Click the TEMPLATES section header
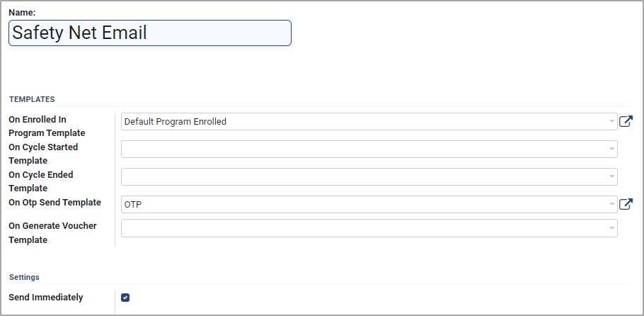Image resolution: width=644 pixels, height=316 pixels. coord(32,99)
